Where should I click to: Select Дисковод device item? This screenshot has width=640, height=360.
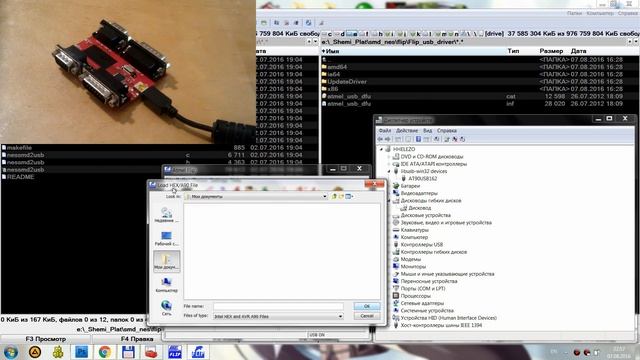tap(419, 208)
